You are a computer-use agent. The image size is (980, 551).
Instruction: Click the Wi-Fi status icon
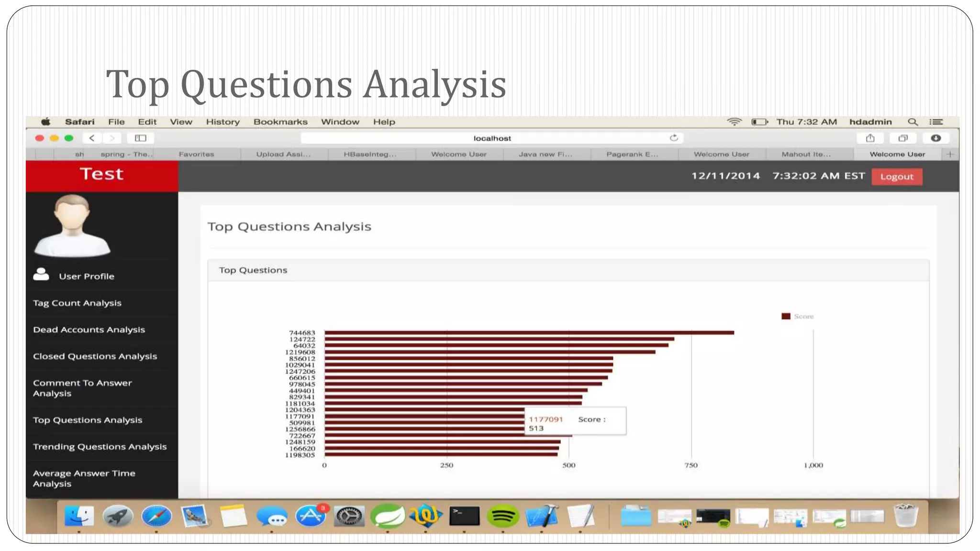(734, 122)
